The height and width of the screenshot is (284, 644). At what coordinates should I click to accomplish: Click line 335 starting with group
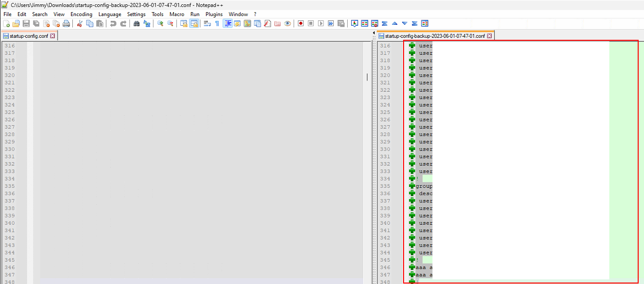(424, 186)
